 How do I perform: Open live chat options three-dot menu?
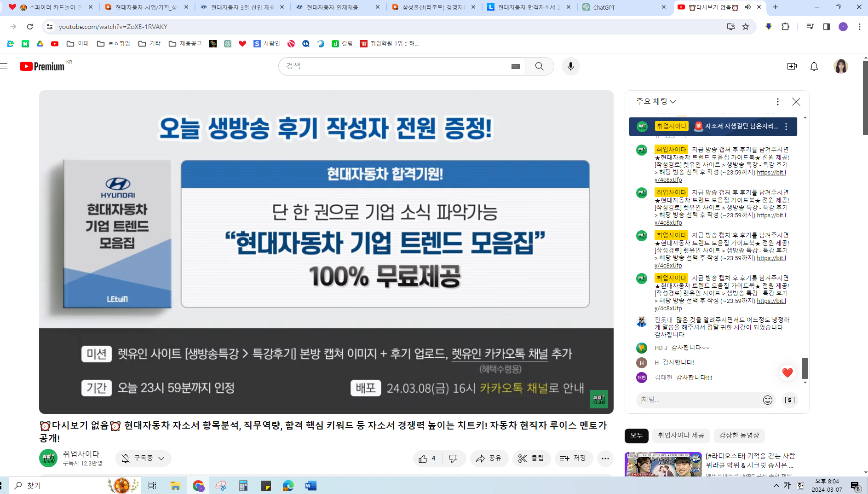[x=777, y=102]
